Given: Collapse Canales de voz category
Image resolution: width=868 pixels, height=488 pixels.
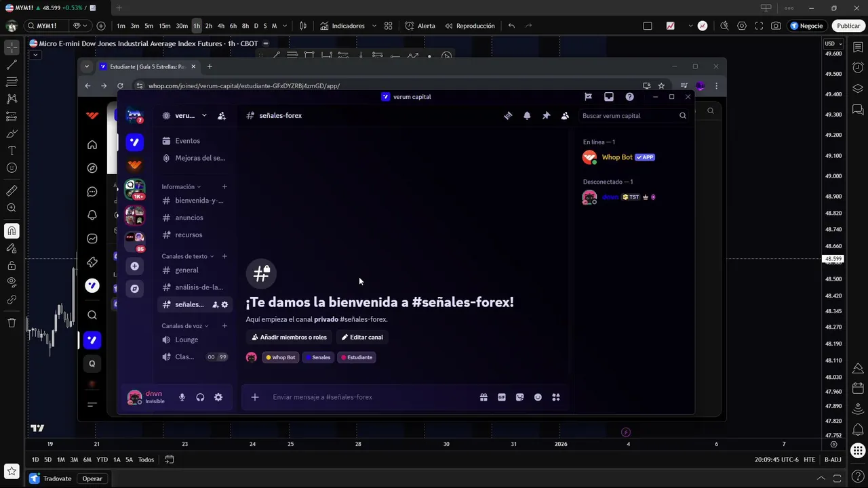Looking at the screenshot, I should [184, 326].
